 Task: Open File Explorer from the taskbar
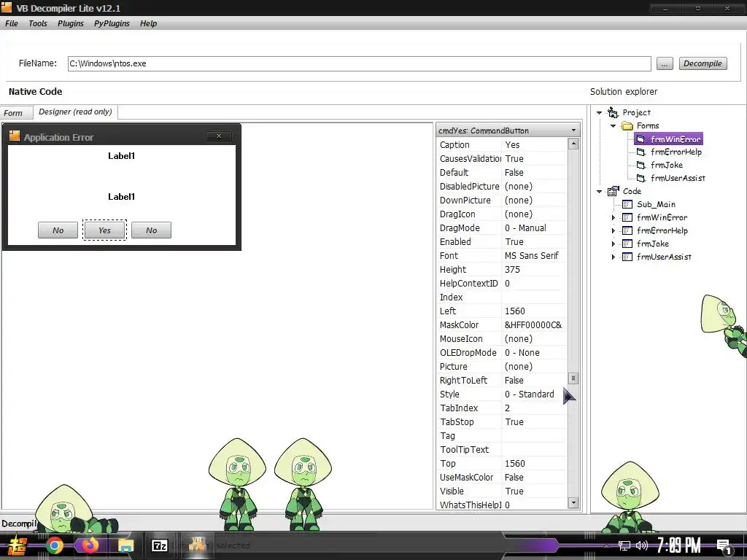pyautogui.click(x=125, y=545)
